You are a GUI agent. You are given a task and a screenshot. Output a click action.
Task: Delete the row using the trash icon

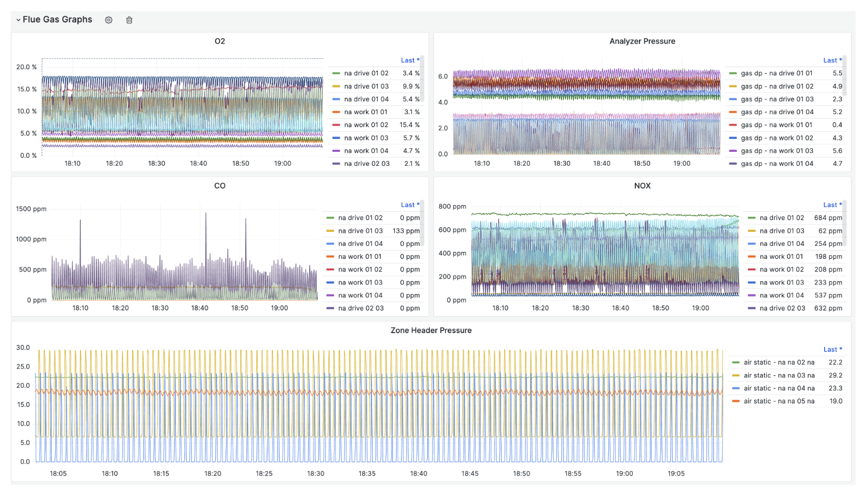tap(129, 20)
